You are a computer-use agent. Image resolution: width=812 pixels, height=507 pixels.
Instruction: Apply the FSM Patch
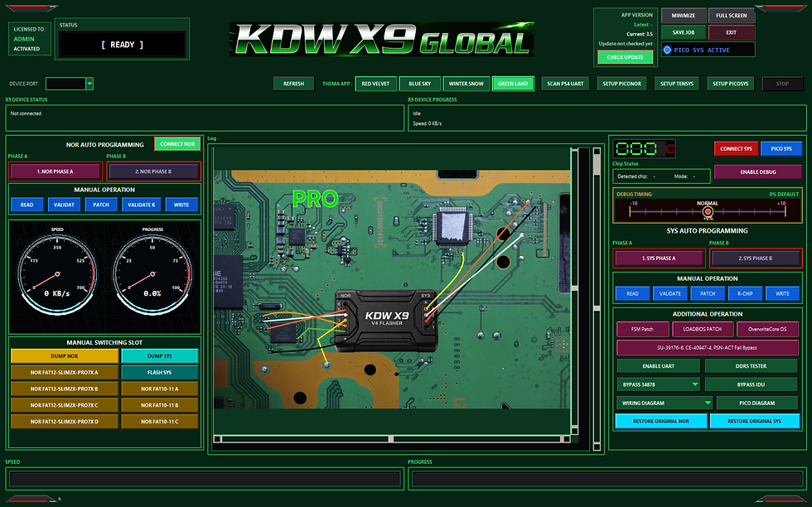pos(642,329)
